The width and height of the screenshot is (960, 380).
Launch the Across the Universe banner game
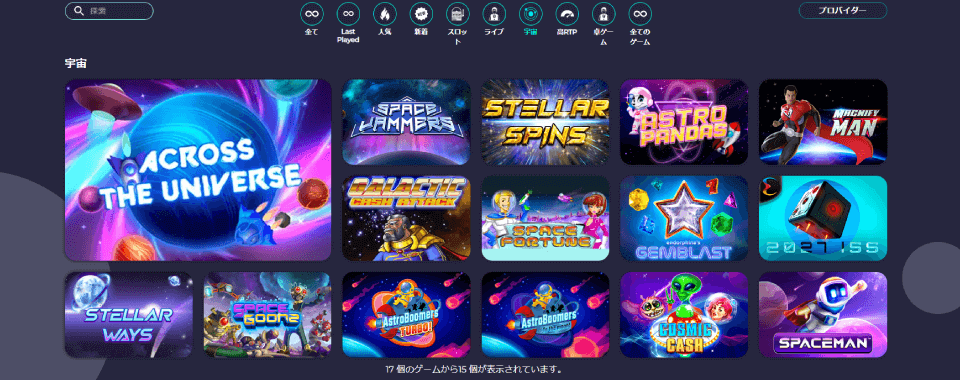click(x=198, y=170)
